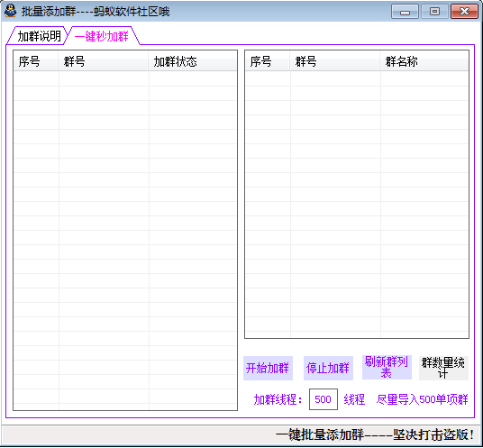Click the 群数量统计 button

tap(443, 368)
